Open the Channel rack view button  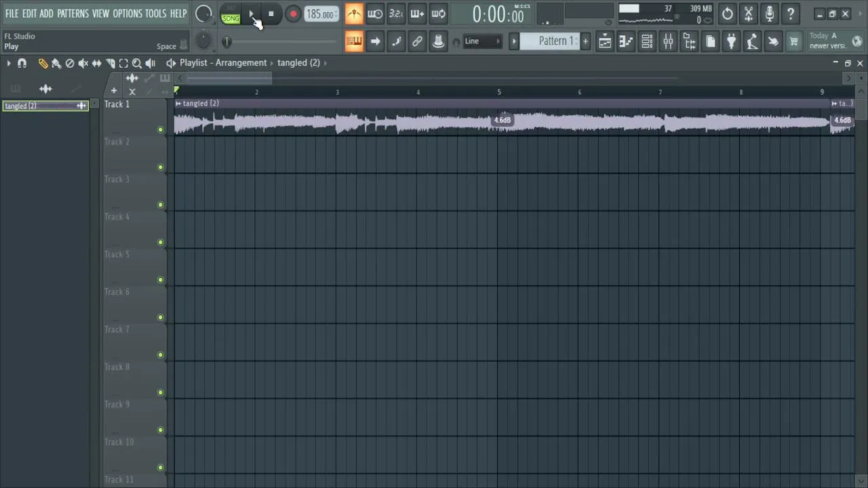(647, 42)
